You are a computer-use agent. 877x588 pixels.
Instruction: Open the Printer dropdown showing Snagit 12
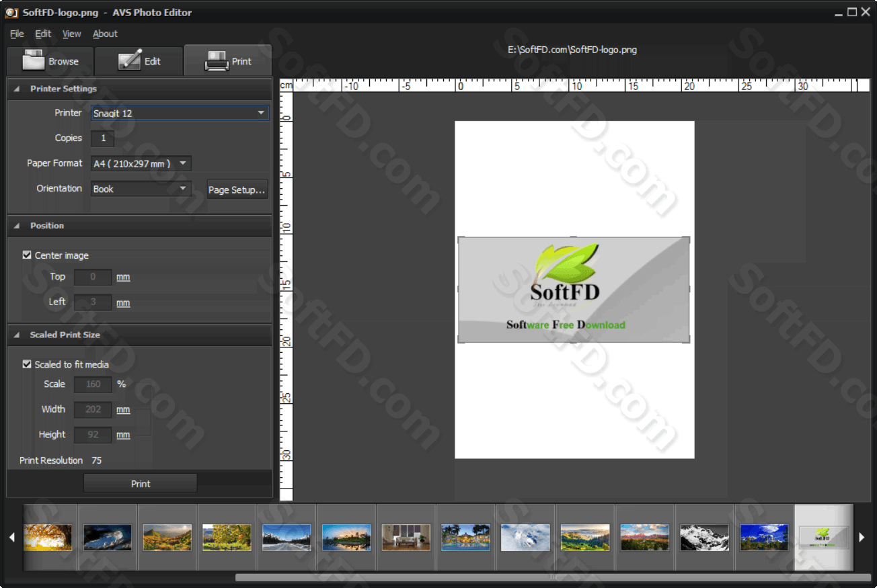[x=180, y=113]
